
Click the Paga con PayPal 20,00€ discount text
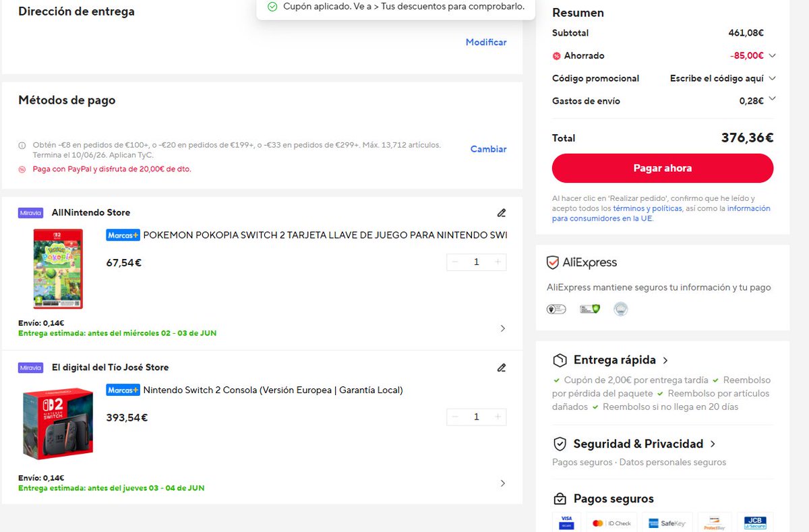pos(112,169)
